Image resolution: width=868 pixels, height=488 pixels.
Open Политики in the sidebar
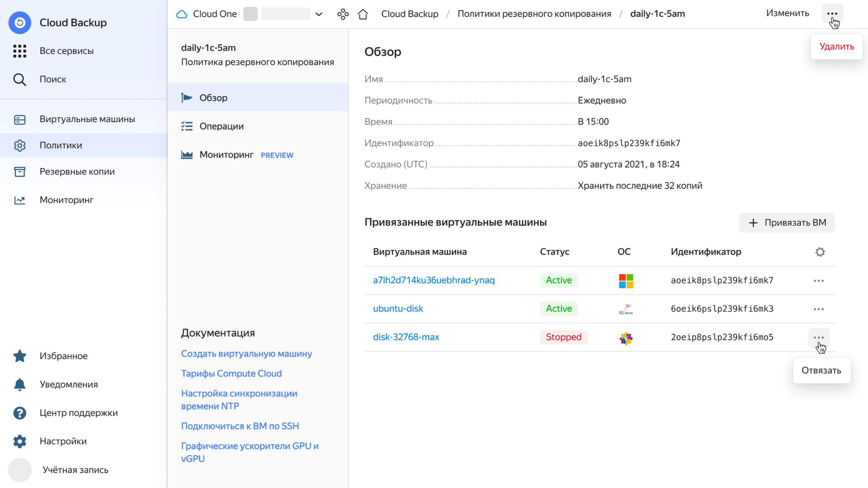pyautogui.click(x=84, y=145)
